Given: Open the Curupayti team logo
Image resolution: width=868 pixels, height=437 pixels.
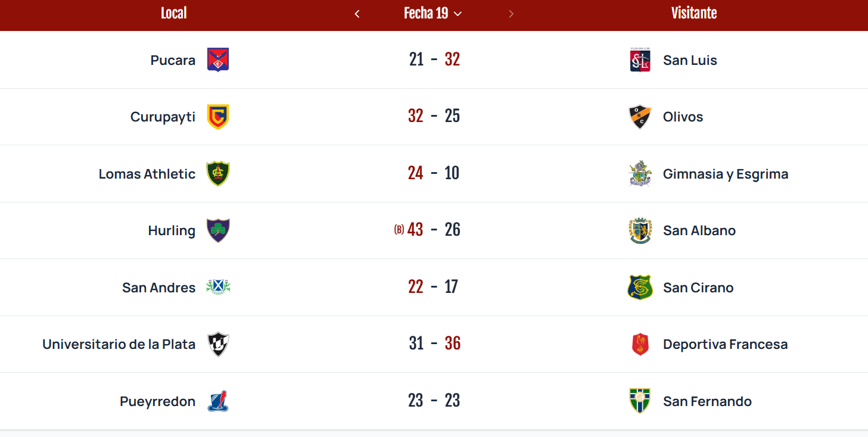Looking at the screenshot, I should (218, 117).
